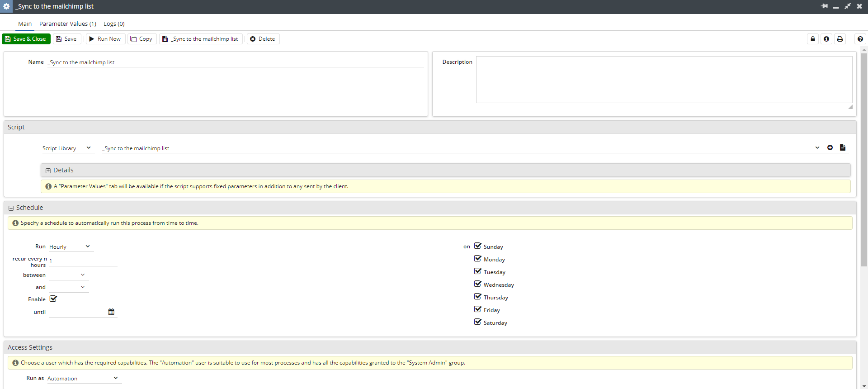Click the add new script plus icon
Image resolution: width=868 pixels, height=389 pixels.
(x=830, y=147)
